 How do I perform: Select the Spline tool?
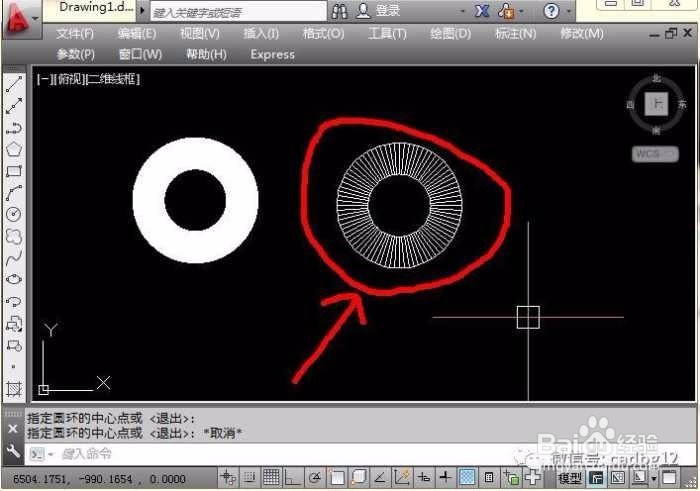[x=14, y=258]
